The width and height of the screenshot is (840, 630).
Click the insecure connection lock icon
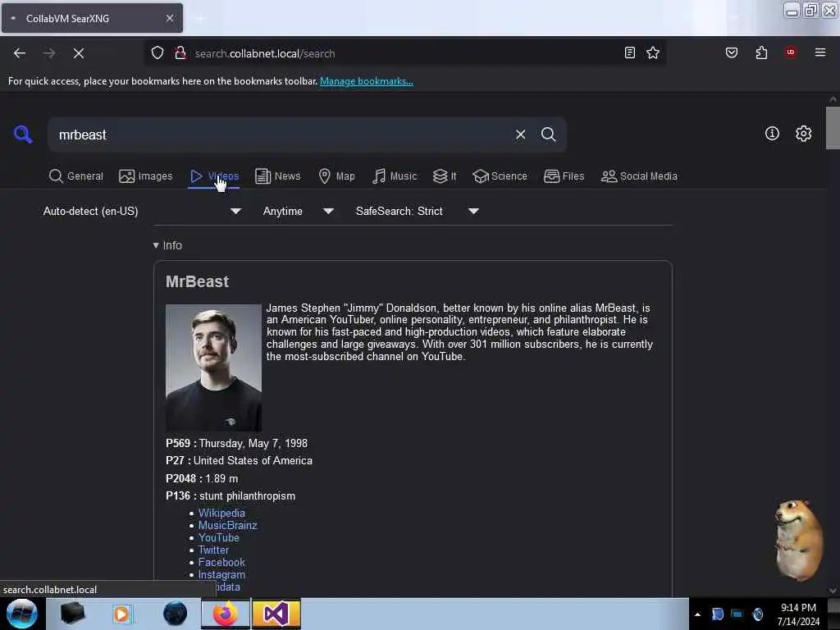point(180,53)
